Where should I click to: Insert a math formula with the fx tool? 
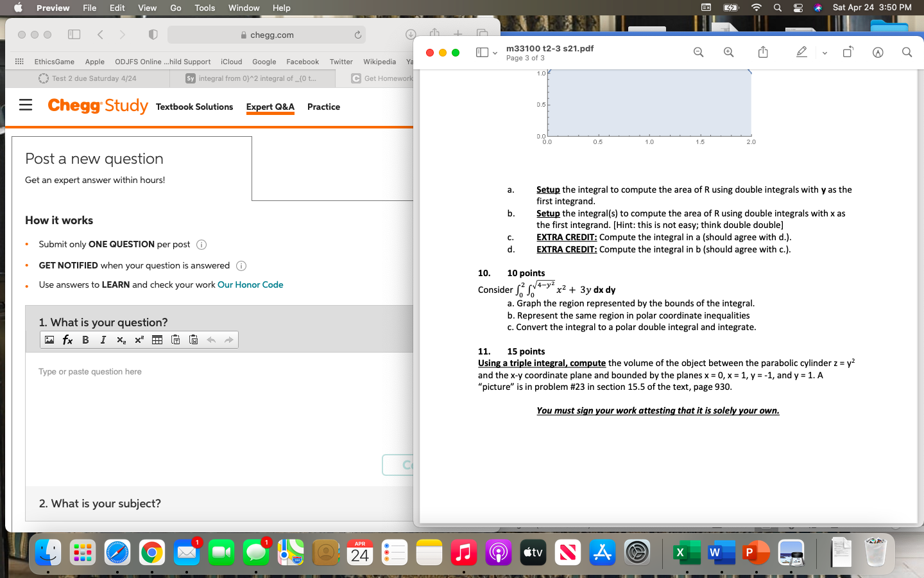[x=67, y=339]
